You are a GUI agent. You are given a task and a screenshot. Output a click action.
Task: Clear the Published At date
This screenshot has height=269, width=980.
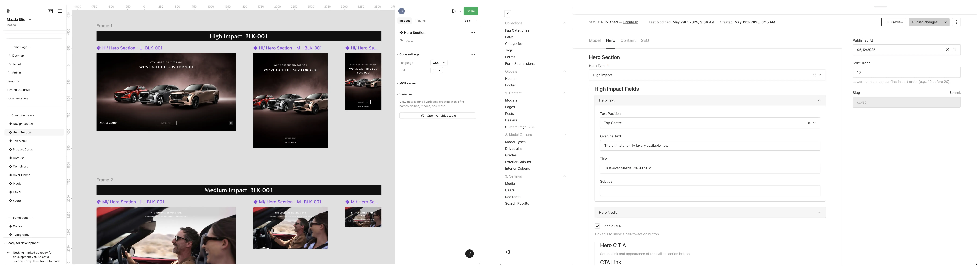(947, 50)
